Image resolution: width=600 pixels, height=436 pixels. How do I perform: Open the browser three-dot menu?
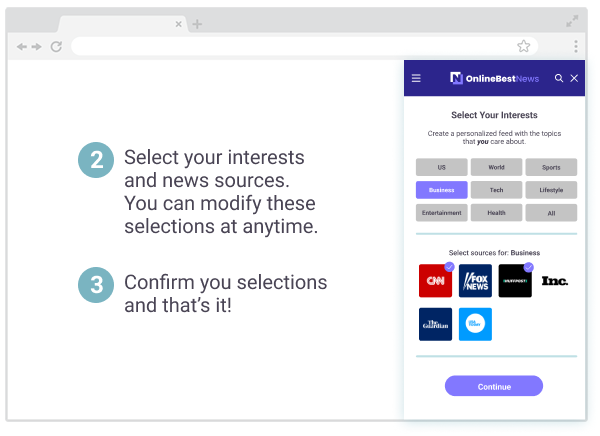(x=576, y=46)
